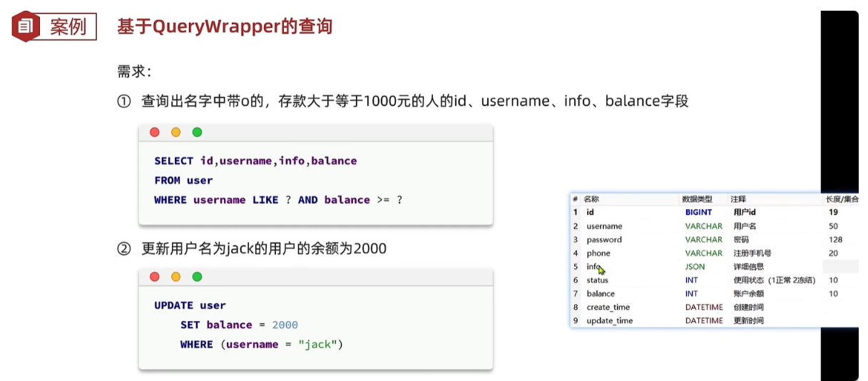This screenshot has height=381, width=868.
Task: Click red close dot on SELECT code window
Action: pos(155,132)
